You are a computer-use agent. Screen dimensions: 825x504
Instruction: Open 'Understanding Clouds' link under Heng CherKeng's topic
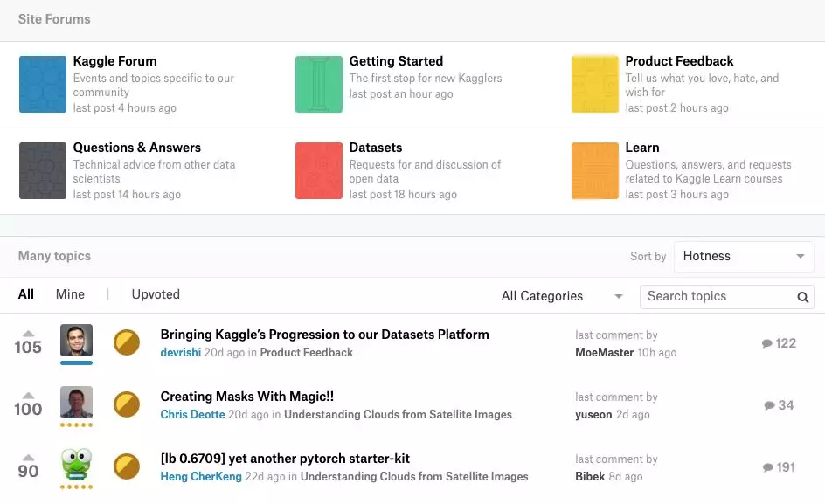[x=414, y=477]
